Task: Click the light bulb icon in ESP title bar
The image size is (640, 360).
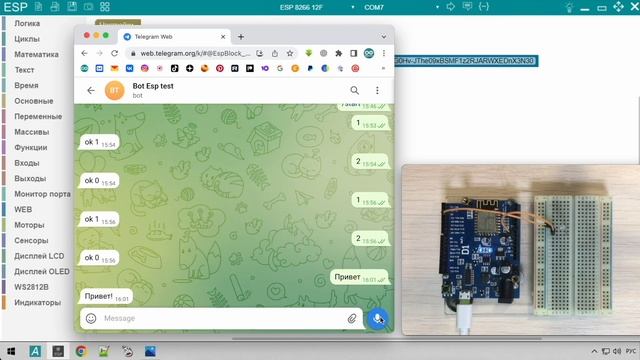Action: [x=569, y=7]
